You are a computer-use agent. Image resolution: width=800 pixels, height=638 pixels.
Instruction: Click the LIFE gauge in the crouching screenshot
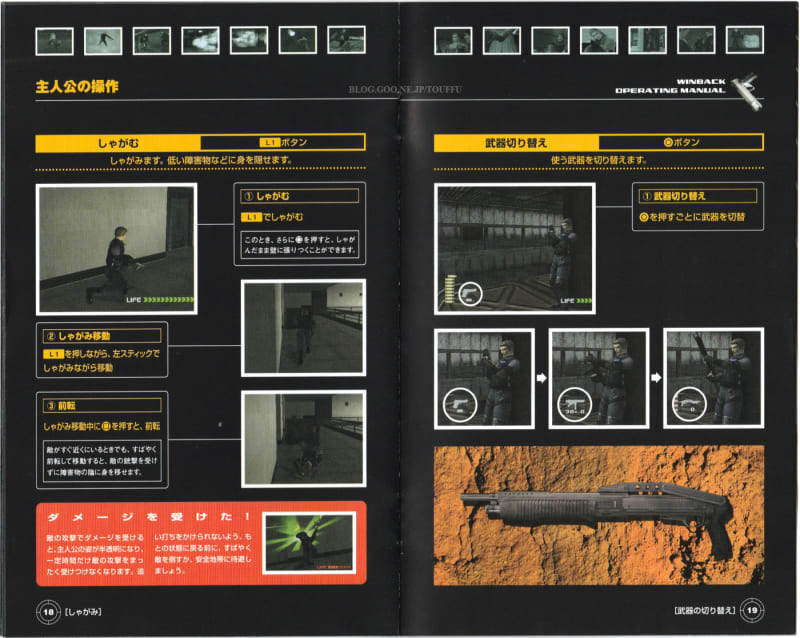[x=160, y=300]
